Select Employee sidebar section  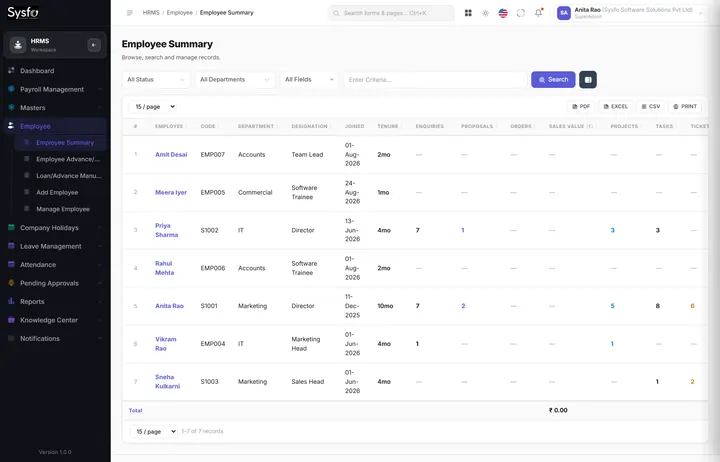55,126
